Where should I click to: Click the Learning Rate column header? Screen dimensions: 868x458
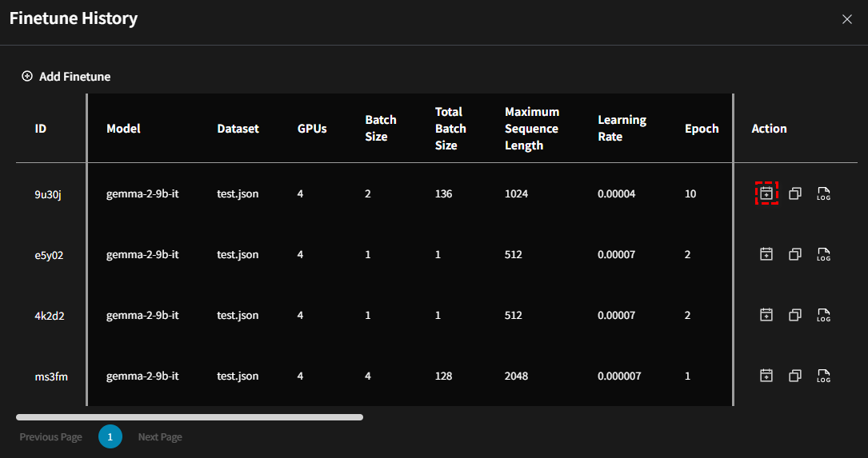tap(622, 129)
